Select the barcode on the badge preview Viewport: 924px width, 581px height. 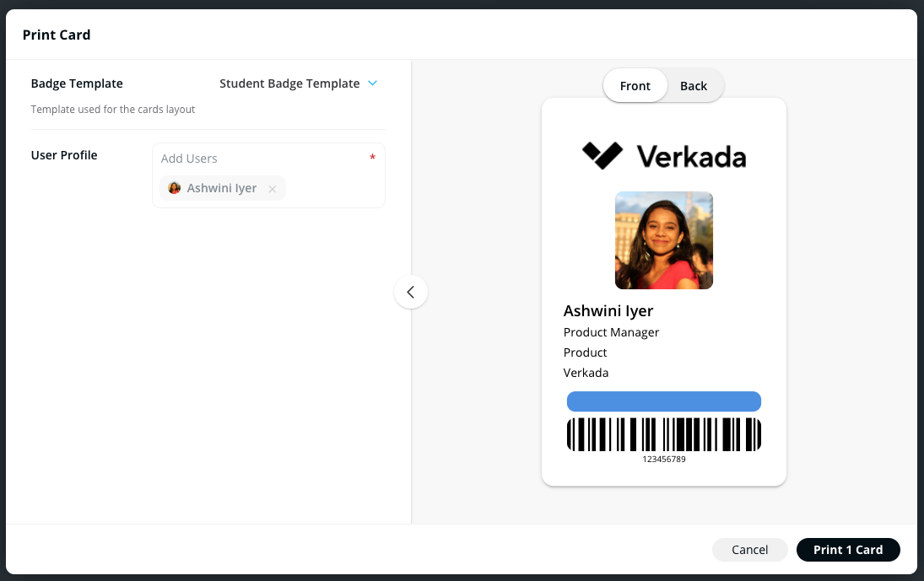(663, 434)
